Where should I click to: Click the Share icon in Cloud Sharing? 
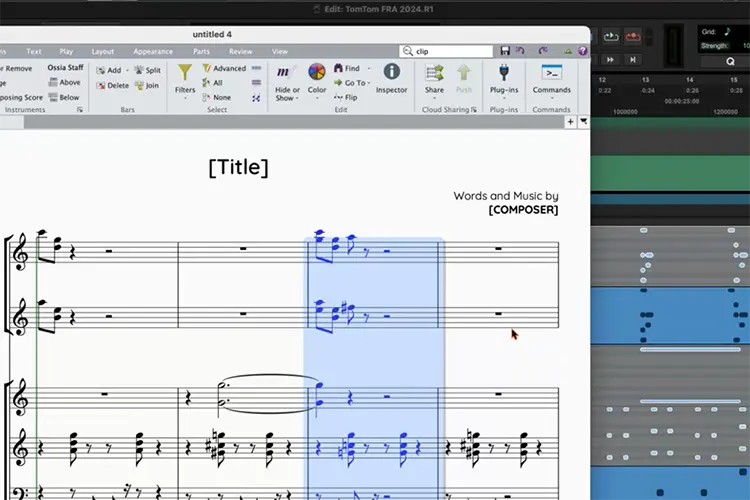click(x=434, y=73)
